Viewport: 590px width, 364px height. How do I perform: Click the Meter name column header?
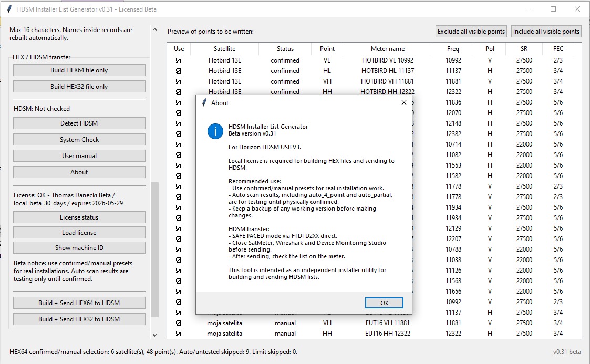388,49
